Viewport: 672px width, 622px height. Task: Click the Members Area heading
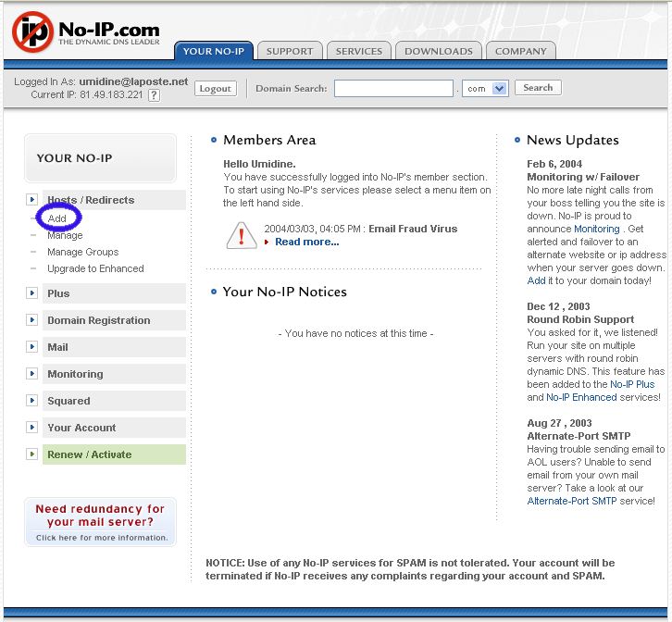(x=269, y=140)
